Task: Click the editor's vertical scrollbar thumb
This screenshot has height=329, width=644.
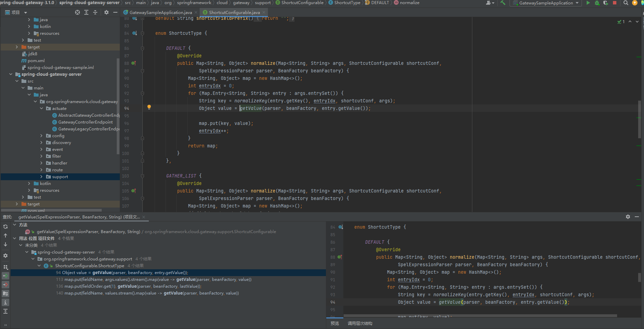Action: pos(639,119)
